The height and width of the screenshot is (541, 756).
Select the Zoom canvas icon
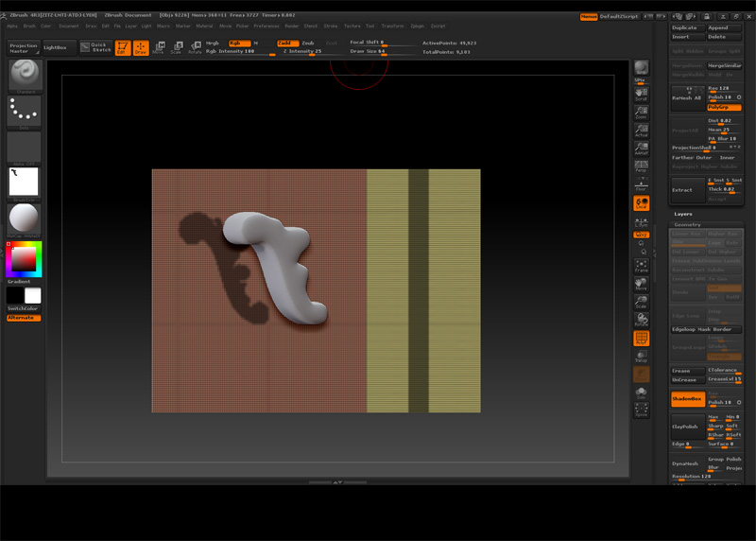[642, 112]
